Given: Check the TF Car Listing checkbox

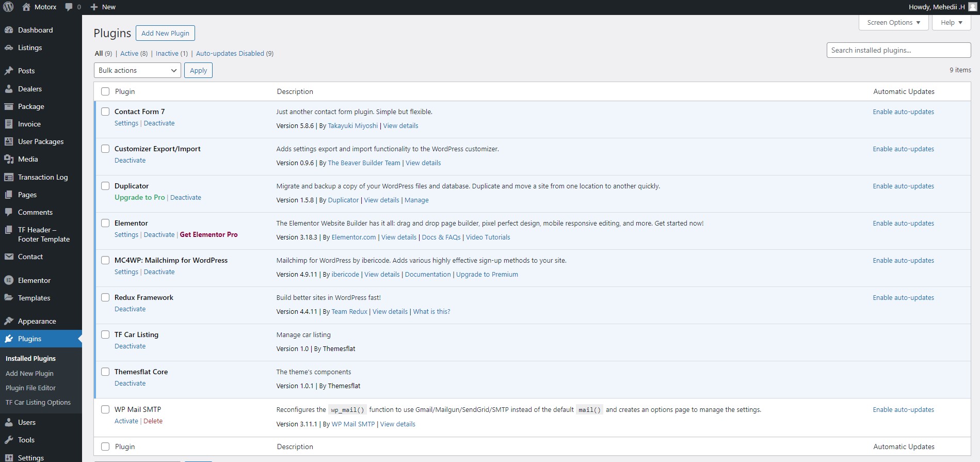Looking at the screenshot, I should click(105, 334).
